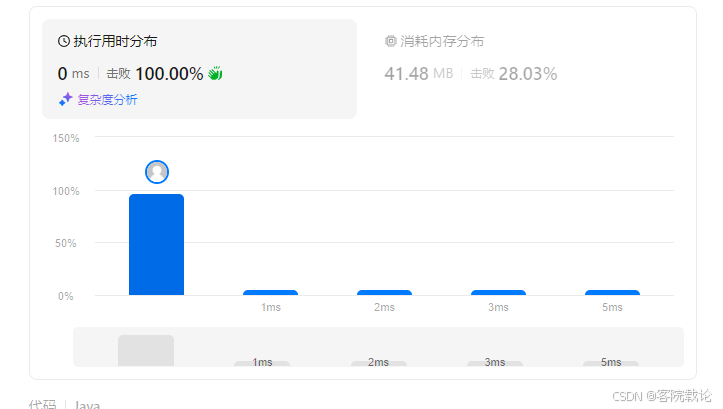Click the 3ms x-axis label under chart
723x409 pixels.
pos(498,307)
